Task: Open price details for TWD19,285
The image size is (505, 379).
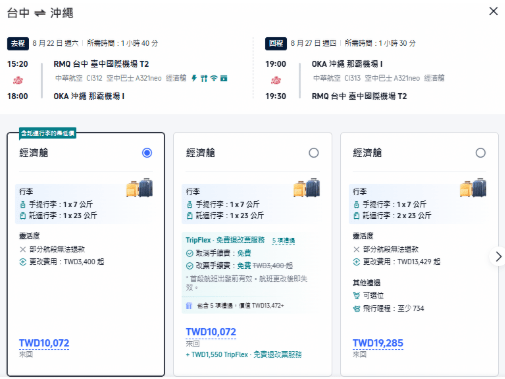Action: 378,343
